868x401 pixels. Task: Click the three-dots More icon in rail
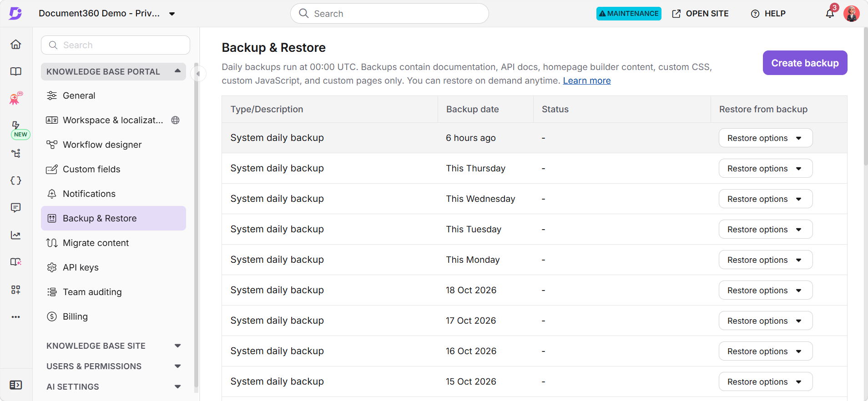[x=16, y=317]
